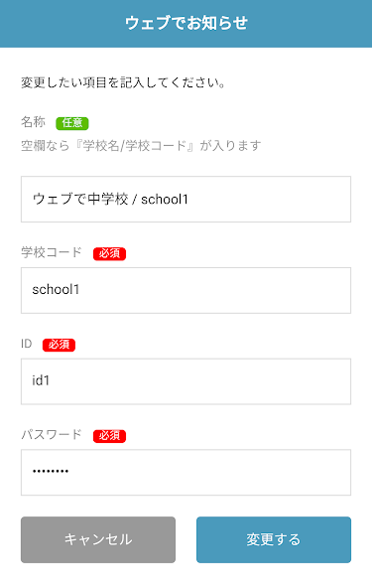Click the blue header bar area
The width and height of the screenshot is (372, 588).
pyautogui.click(x=186, y=24)
